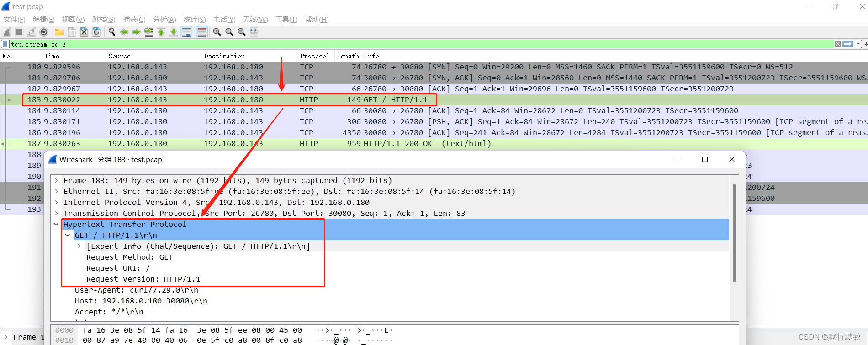Open 电话(Y) menu

[x=224, y=20]
